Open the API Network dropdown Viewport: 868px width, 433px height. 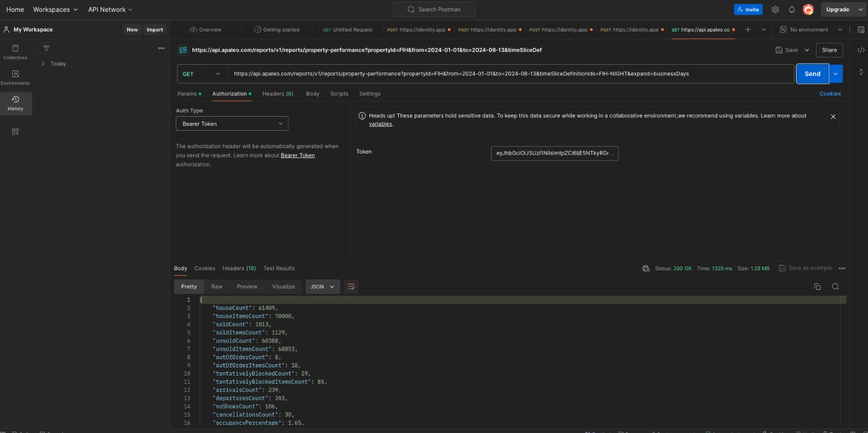click(x=110, y=9)
